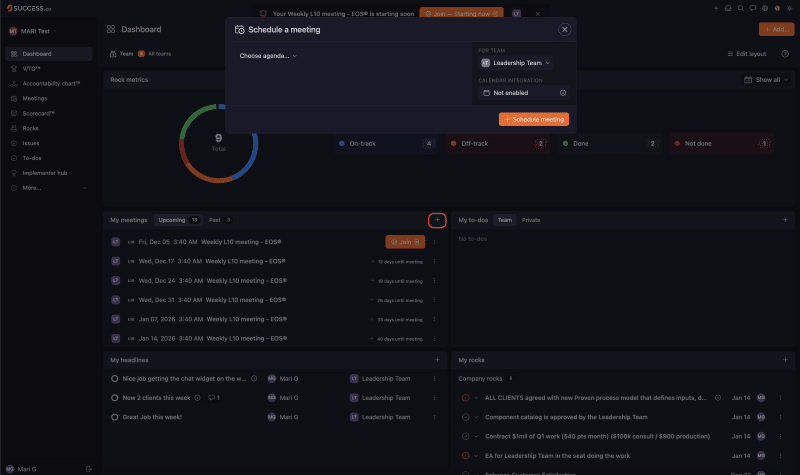Click the Success.co logo

click(x=29, y=8)
